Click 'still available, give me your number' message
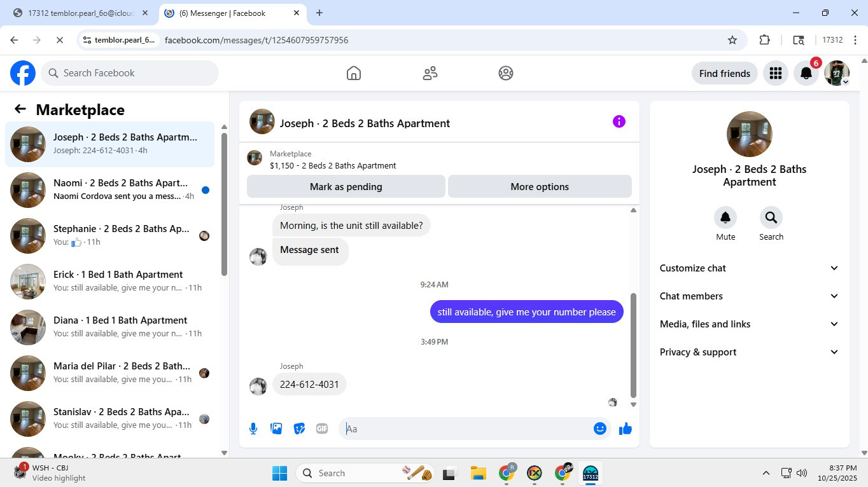Image resolution: width=868 pixels, height=487 pixels. pos(527,312)
